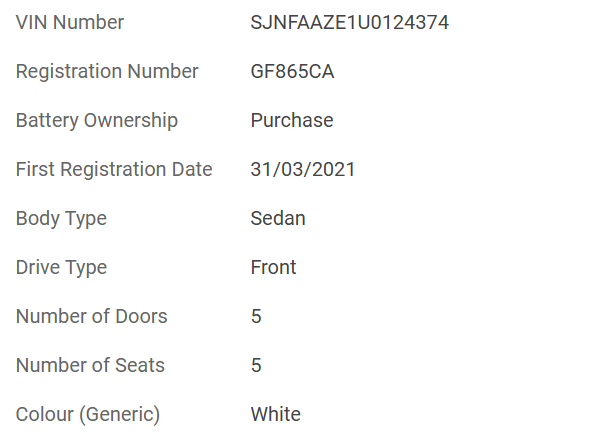This screenshot has height=440, width=593.
Task: Select the Number of Doors label
Action: coord(91,316)
